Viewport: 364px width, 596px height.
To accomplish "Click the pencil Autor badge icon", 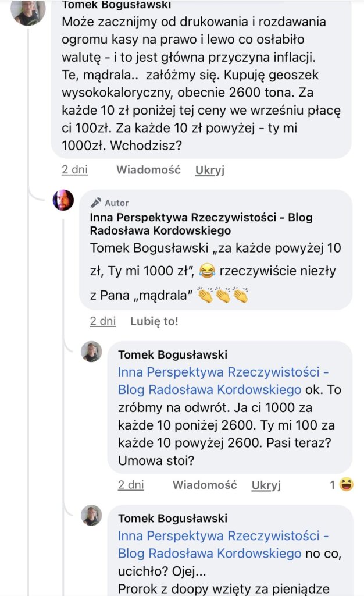I will pyautogui.click(x=97, y=203).
